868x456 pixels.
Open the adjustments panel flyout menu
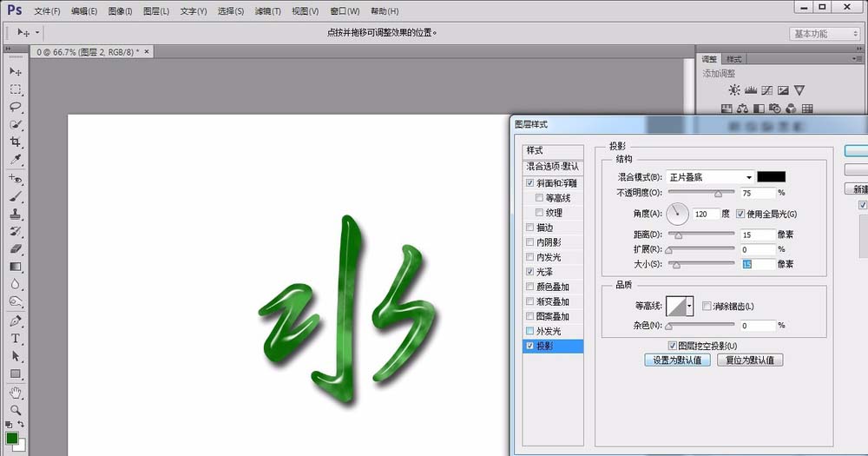tap(857, 59)
